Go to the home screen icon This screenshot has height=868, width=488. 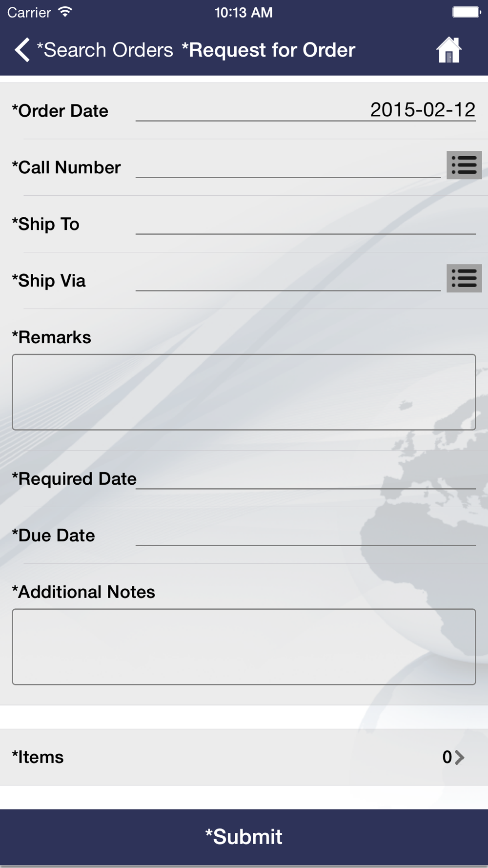click(449, 50)
